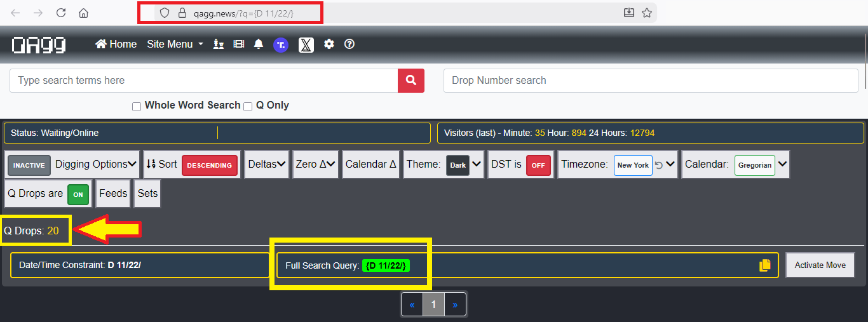Click the chess pieces icon in navbar
The image size is (868, 322).
pyautogui.click(x=219, y=44)
